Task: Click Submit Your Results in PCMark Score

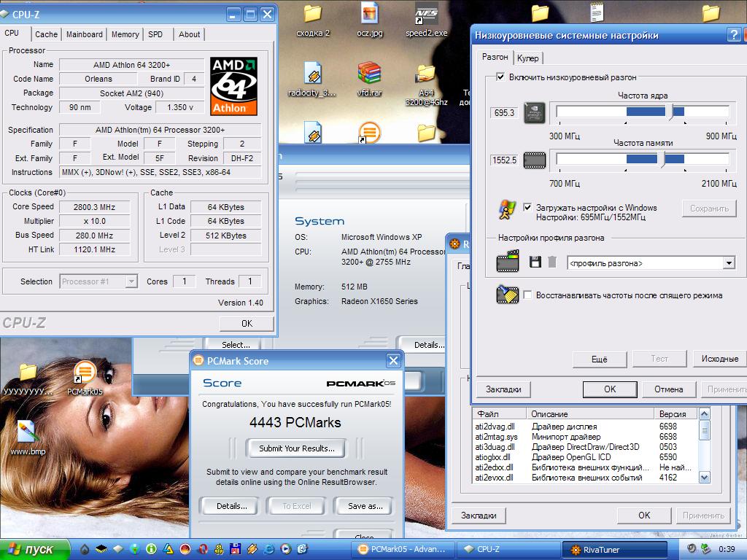Action: click(x=296, y=448)
